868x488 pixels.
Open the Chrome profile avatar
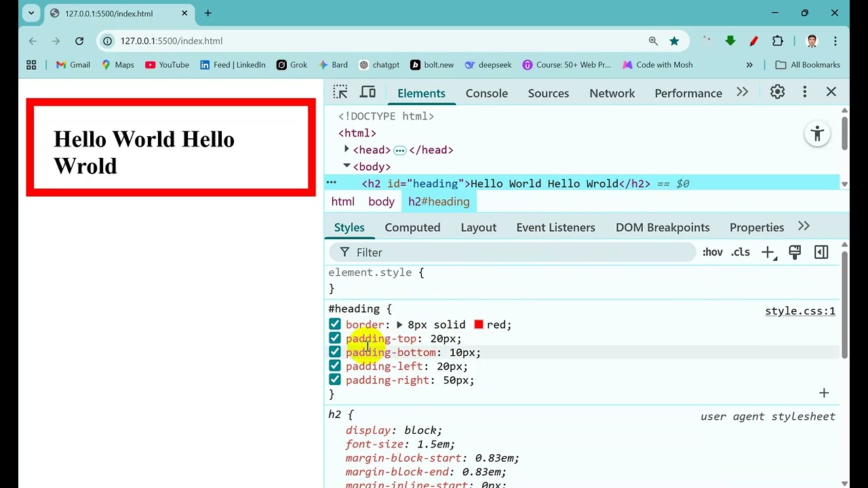(812, 41)
